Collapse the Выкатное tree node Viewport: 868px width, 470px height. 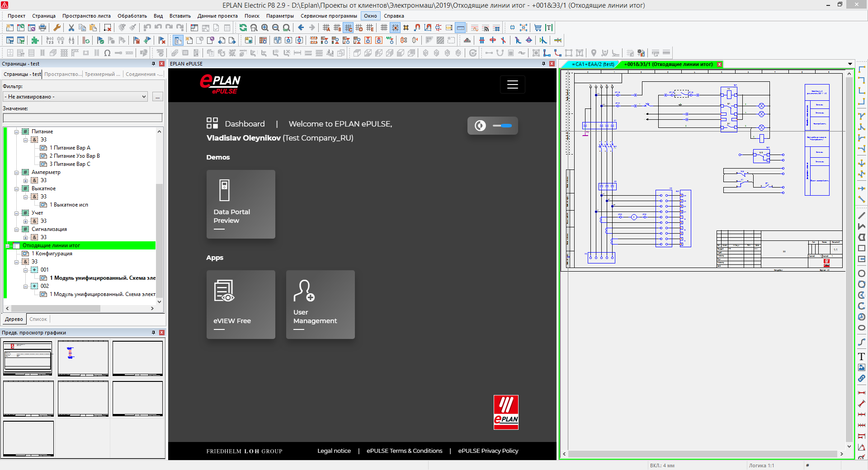coord(16,188)
